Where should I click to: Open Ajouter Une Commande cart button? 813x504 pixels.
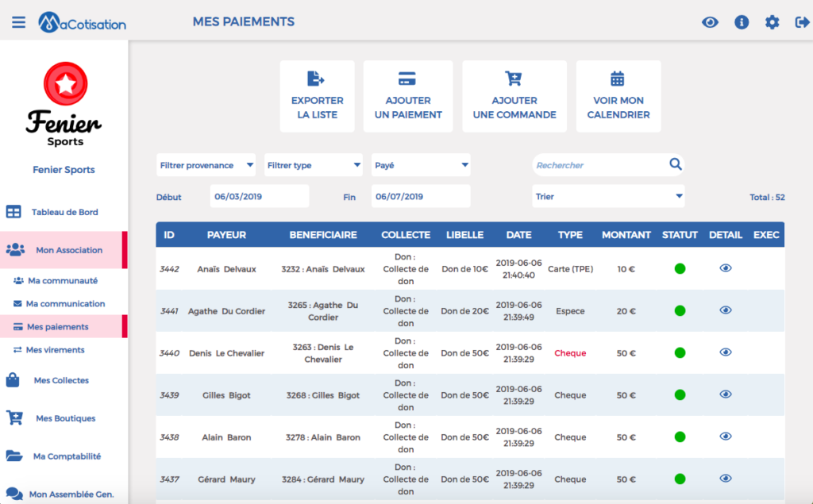(x=514, y=97)
